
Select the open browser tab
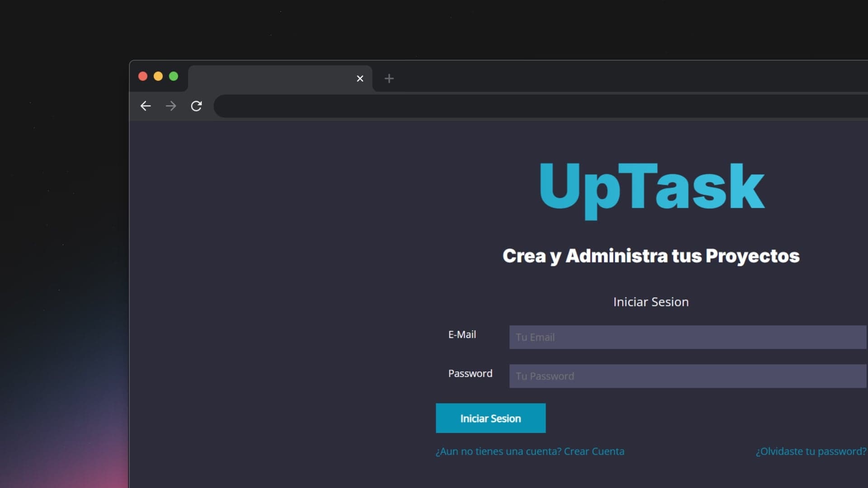[x=271, y=79]
